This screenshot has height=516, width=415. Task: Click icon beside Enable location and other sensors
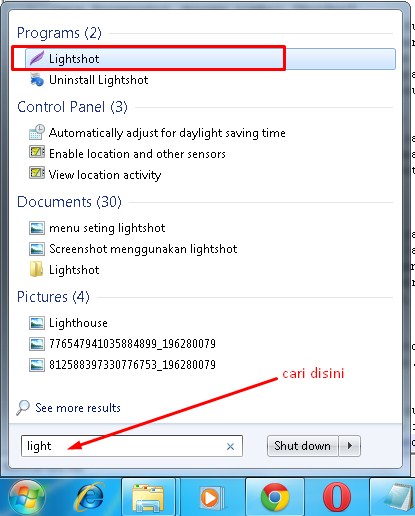(x=37, y=153)
